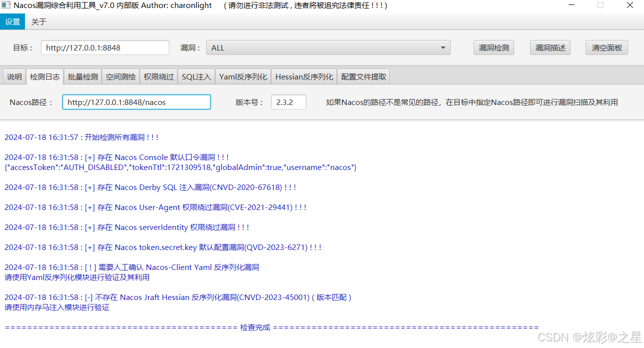644x348 pixels.
Task: Switch to the 批量检测 tab
Action: point(82,77)
